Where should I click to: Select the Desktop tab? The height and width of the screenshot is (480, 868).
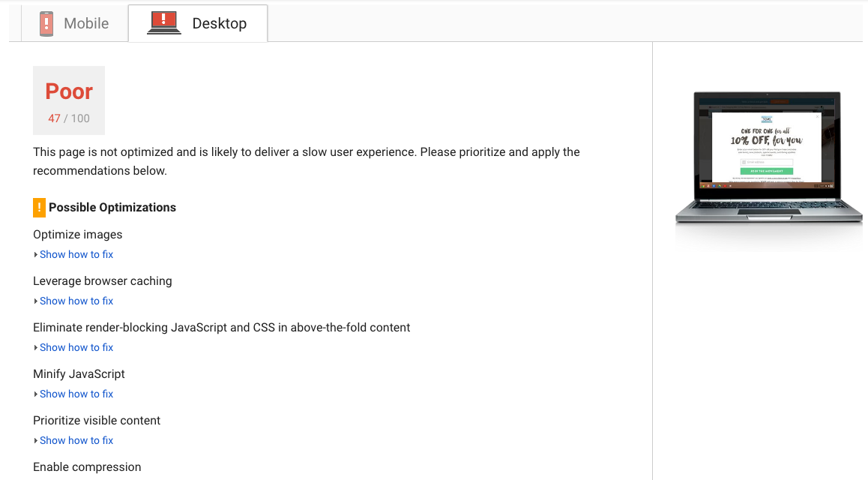[x=198, y=23]
